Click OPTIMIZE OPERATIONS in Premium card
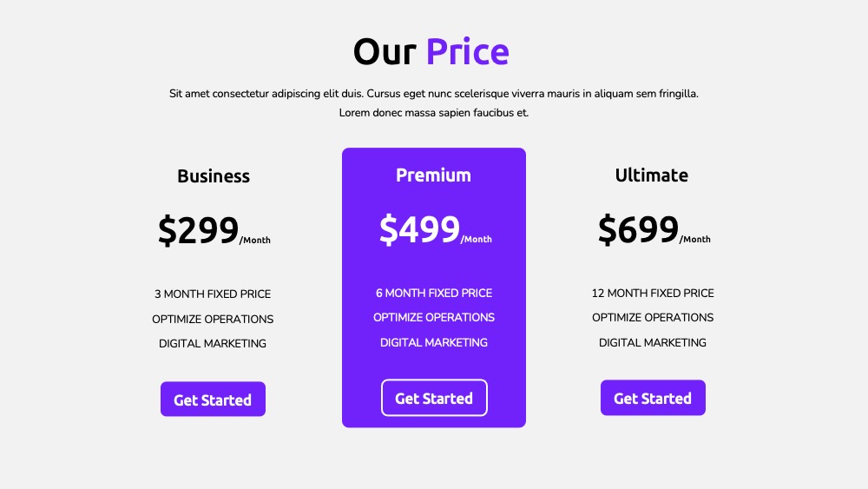The width and height of the screenshot is (868, 489). coord(434,317)
